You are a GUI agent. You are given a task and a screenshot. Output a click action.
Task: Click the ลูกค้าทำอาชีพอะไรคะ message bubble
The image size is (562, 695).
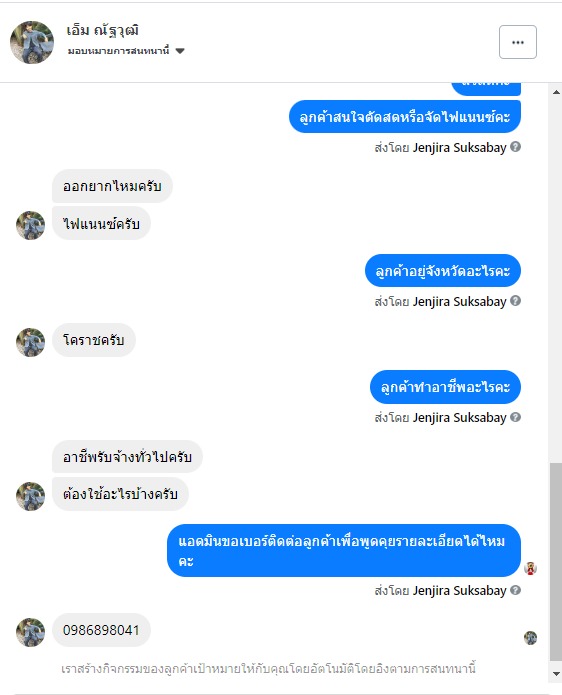tap(445, 387)
